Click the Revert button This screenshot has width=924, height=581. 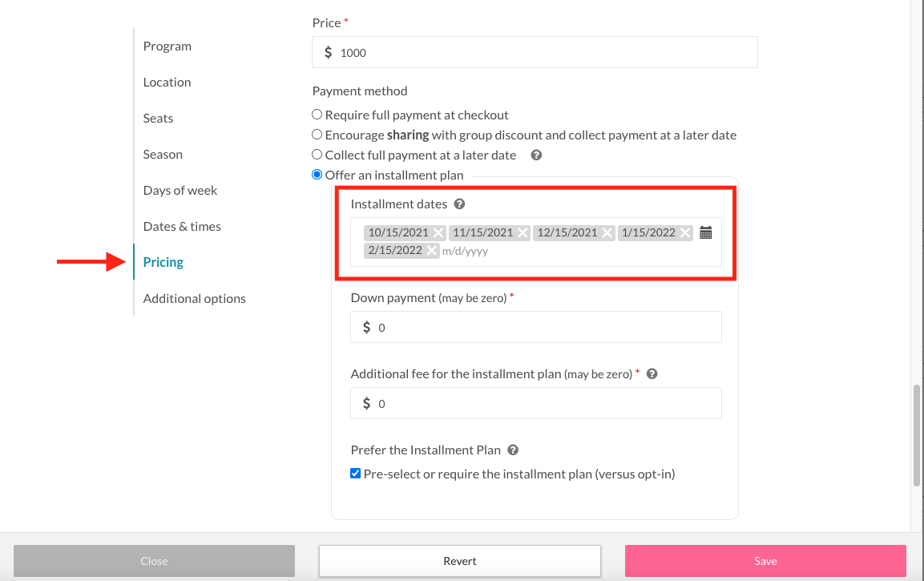(460, 561)
